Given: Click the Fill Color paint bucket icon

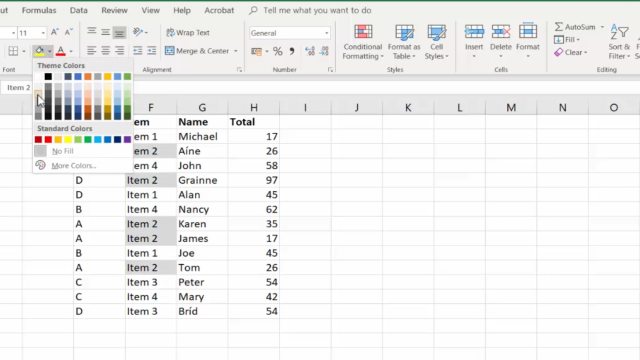Looking at the screenshot, I should (x=40, y=51).
